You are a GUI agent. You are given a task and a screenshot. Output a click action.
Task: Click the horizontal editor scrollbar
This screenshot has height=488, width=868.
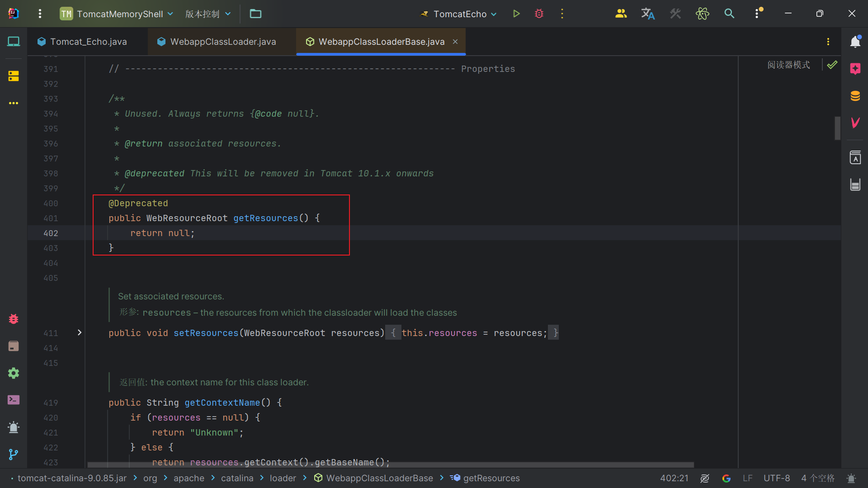tap(391, 464)
